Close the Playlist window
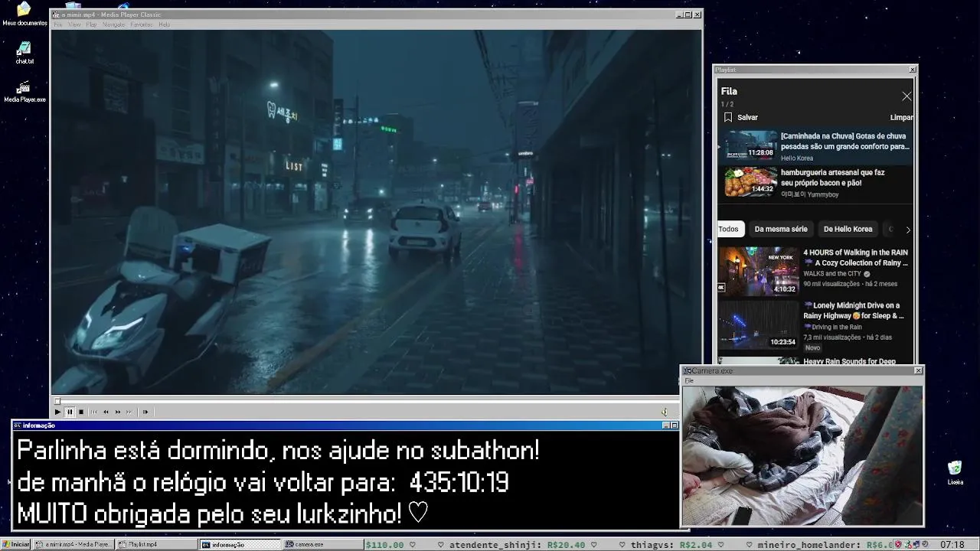This screenshot has height=551, width=980. pyautogui.click(x=912, y=70)
